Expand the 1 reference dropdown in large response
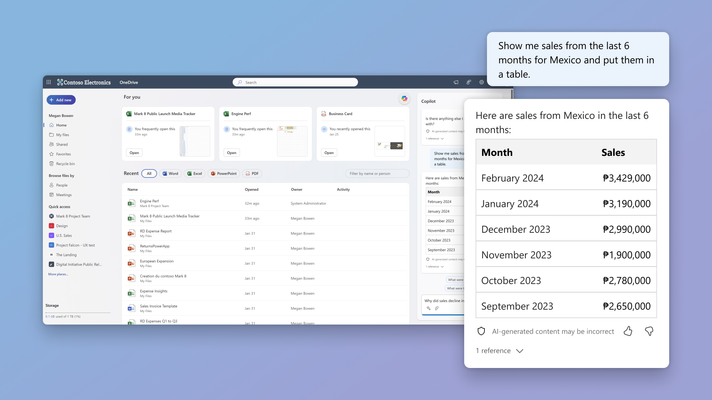This screenshot has height=400, width=712. point(499,351)
